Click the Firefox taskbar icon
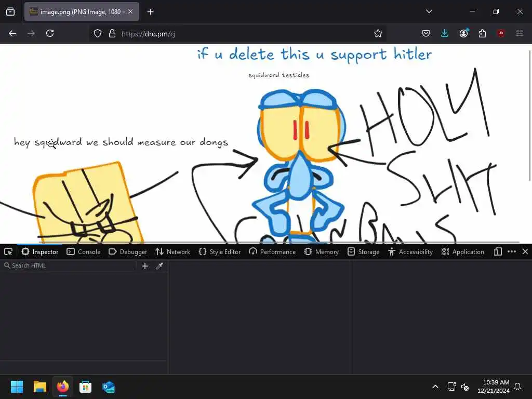 coord(63,387)
